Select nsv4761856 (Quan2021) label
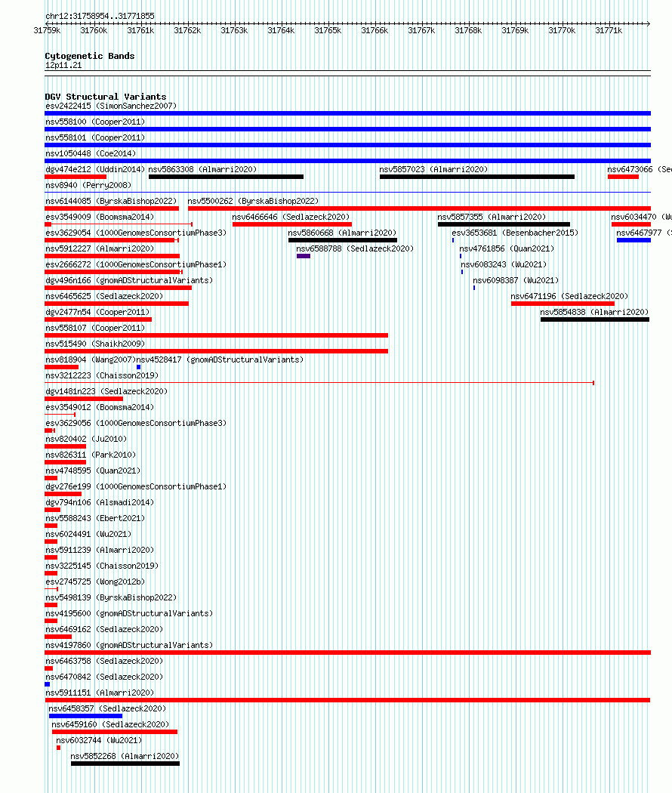 [x=507, y=248]
